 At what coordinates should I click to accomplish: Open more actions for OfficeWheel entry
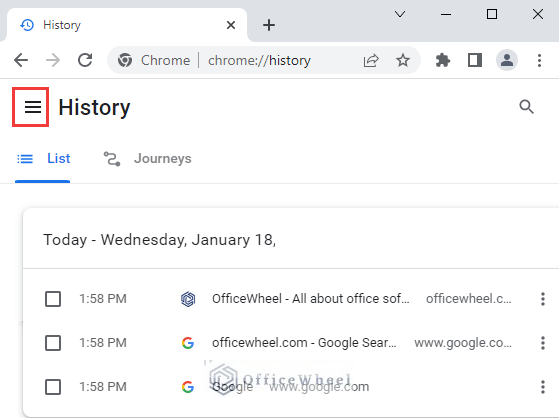(x=543, y=299)
